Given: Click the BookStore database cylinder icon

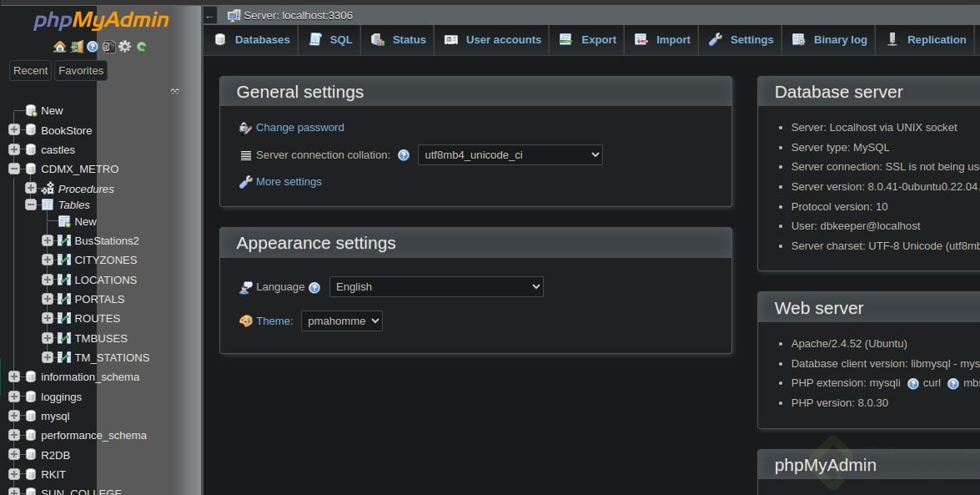Looking at the screenshot, I should tap(31, 130).
